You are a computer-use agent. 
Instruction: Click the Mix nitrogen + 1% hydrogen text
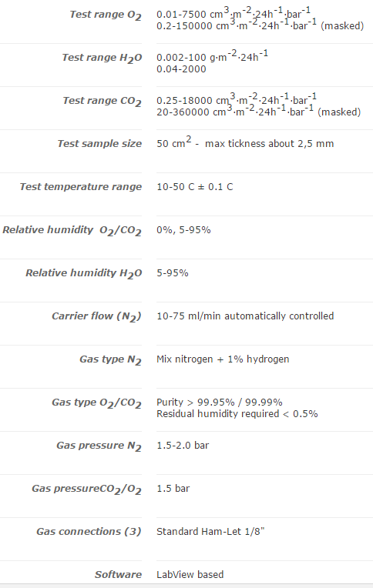coord(223,359)
